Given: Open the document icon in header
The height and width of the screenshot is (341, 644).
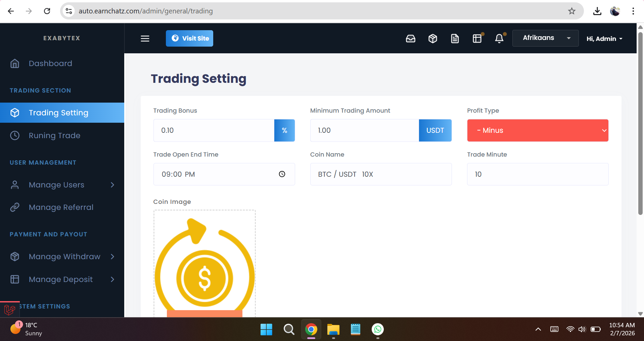Looking at the screenshot, I should point(455,39).
